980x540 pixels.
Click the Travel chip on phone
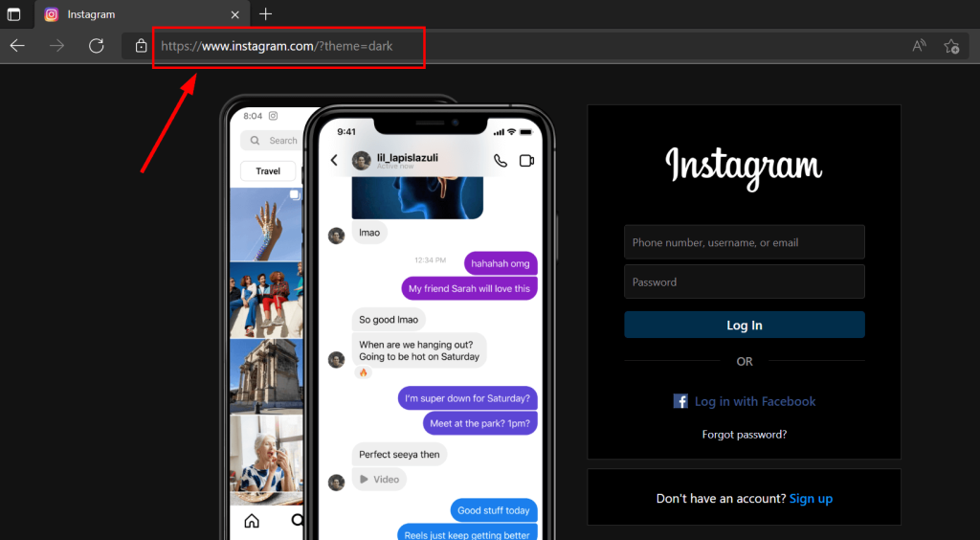(268, 170)
